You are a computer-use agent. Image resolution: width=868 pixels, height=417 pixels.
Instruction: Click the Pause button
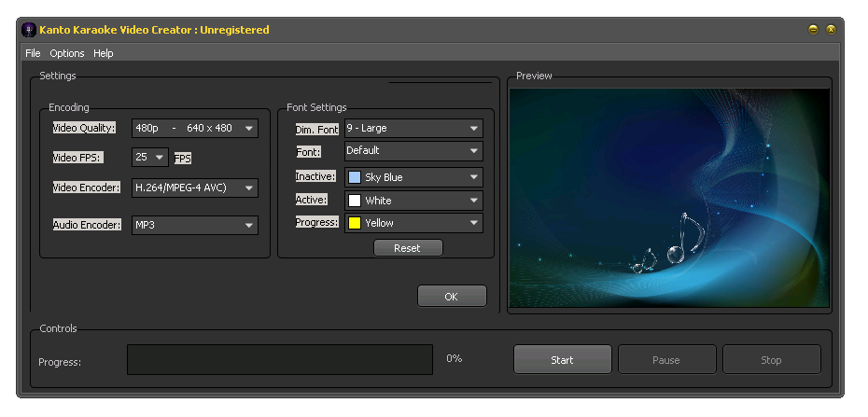[x=666, y=359]
